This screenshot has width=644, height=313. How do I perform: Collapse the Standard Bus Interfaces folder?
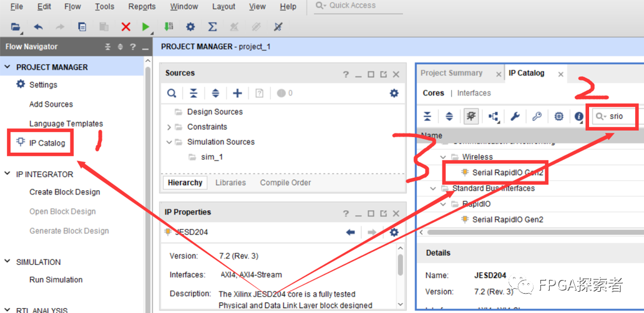tap(433, 188)
